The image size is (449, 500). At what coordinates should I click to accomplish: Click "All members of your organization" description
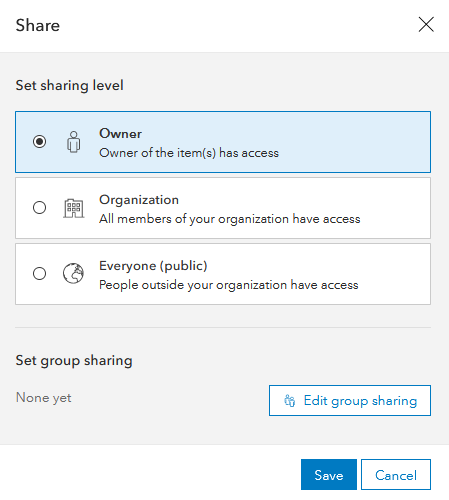[230, 219]
